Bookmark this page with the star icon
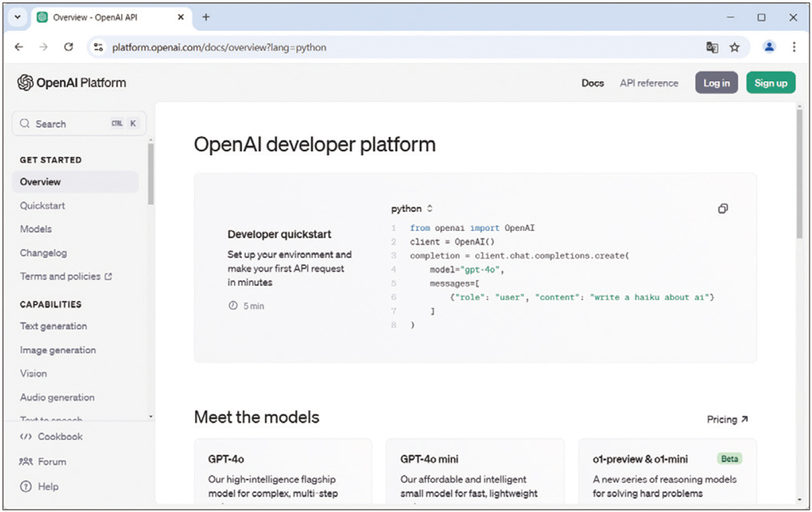This screenshot has height=512, width=812. pos(734,48)
